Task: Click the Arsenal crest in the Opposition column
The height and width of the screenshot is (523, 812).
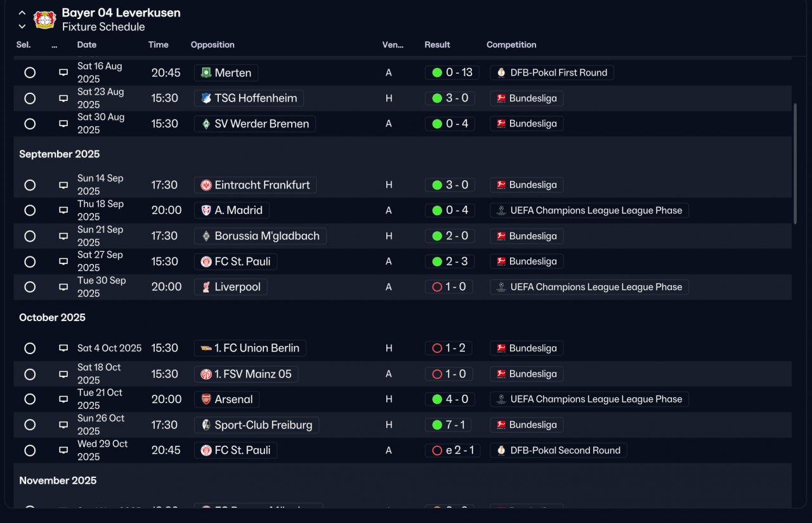Action: click(206, 399)
